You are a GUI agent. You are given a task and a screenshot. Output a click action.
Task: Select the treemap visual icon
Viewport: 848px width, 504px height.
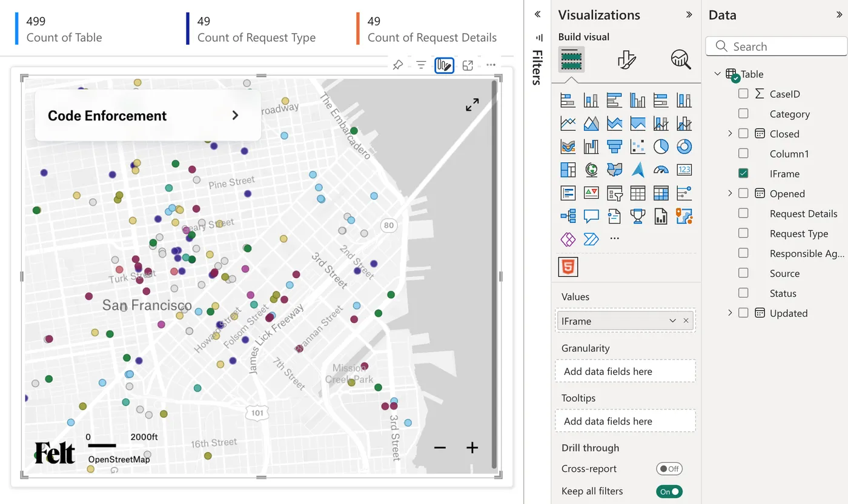pyautogui.click(x=568, y=170)
